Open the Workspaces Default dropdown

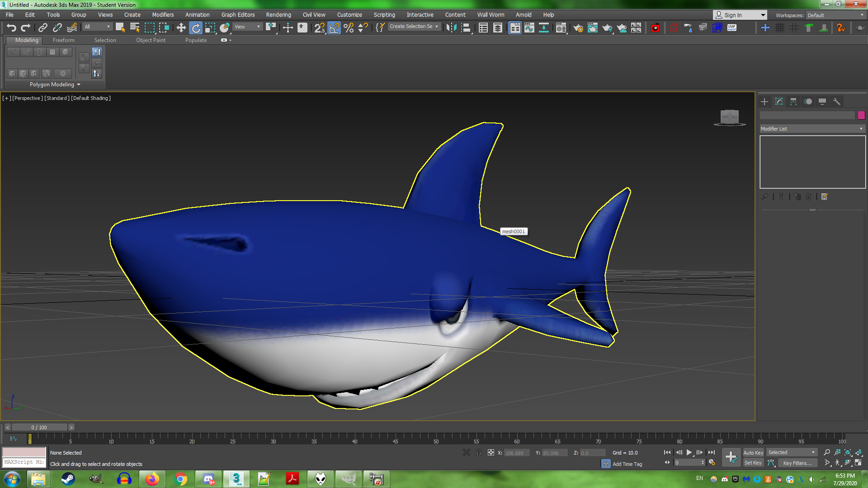pyautogui.click(x=835, y=15)
